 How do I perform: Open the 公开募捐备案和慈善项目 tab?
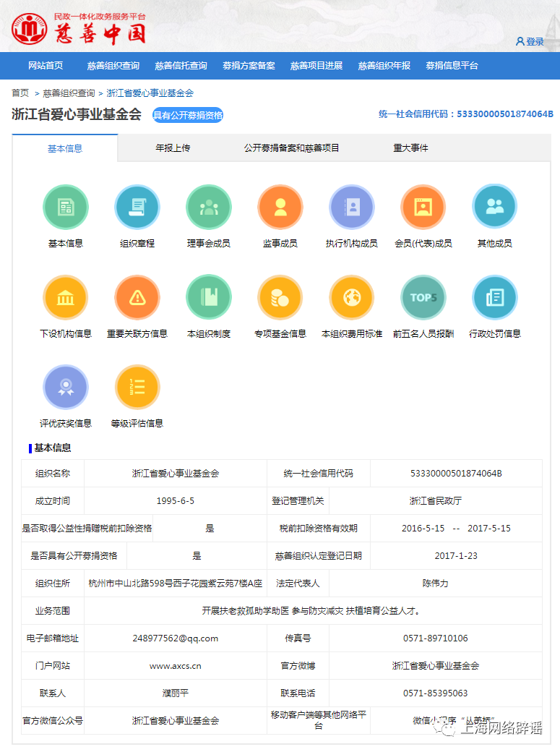tap(291, 148)
